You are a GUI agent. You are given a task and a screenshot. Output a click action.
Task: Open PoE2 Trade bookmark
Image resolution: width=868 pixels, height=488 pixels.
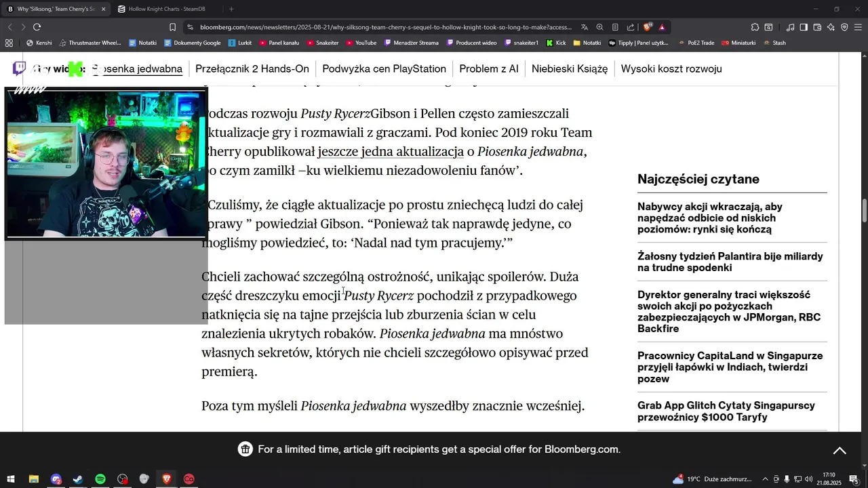point(696,43)
